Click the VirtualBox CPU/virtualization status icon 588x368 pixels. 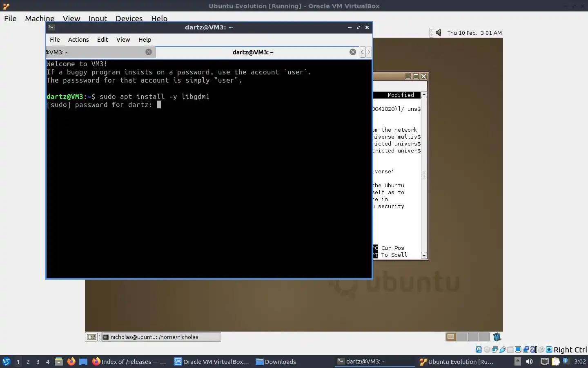click(533, 350)
